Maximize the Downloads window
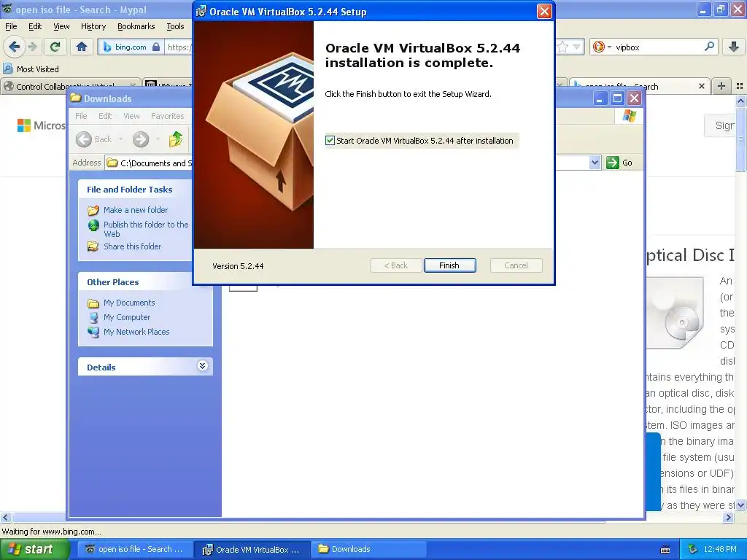 pyautogui.click(x=617, y=98)
